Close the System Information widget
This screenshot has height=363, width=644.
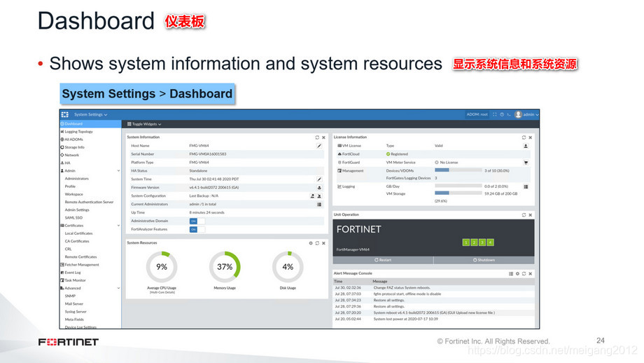[x=323, y=137]
